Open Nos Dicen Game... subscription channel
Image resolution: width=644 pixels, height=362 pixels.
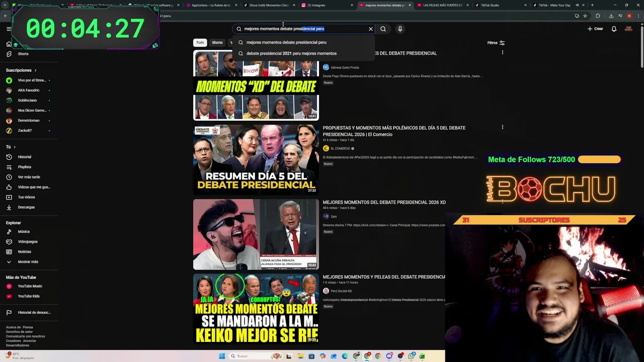pyautogui.click(x=28, y=110)
